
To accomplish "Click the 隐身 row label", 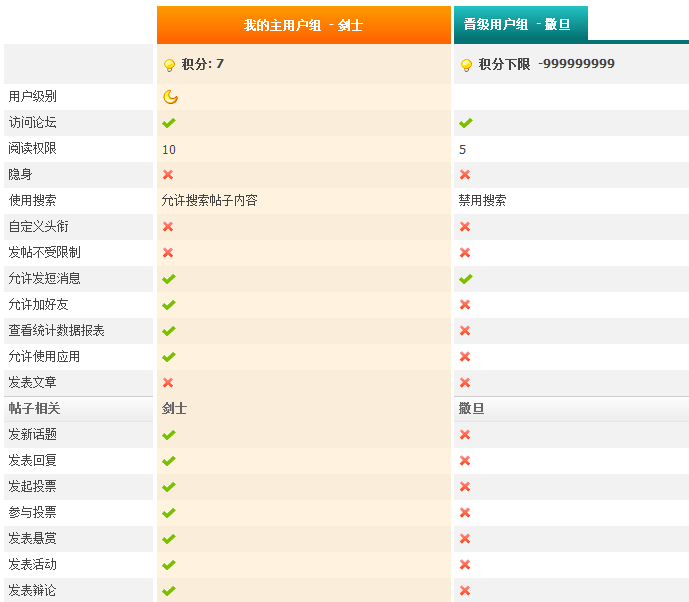I will (20, 174).
